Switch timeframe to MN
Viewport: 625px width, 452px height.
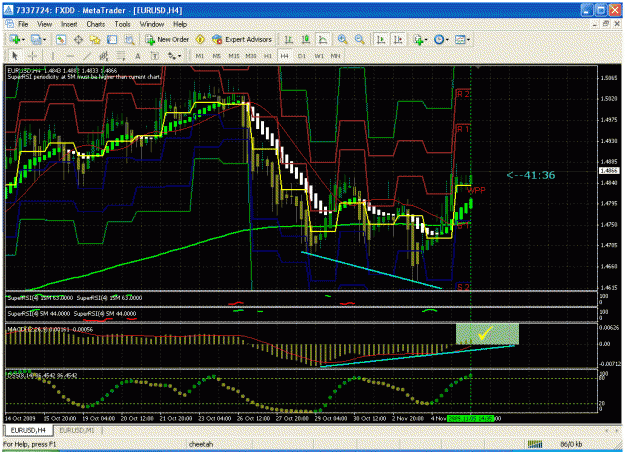(x=336, y=56)
